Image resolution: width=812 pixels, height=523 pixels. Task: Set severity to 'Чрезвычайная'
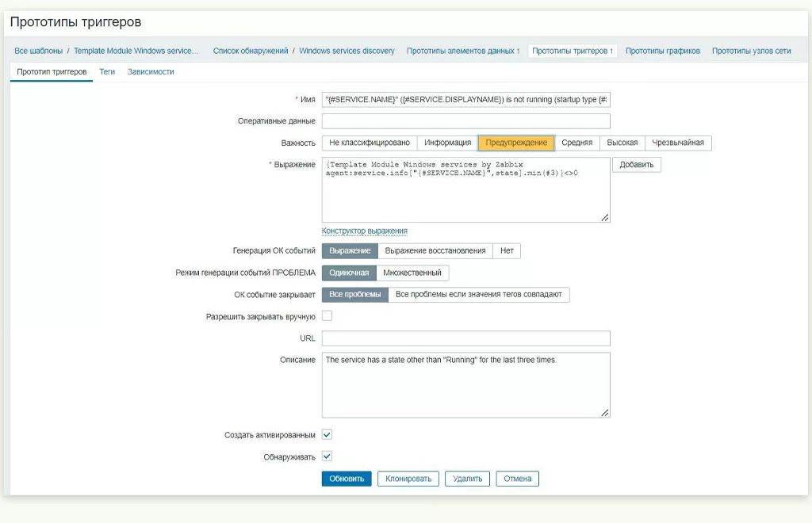point(678,143)
